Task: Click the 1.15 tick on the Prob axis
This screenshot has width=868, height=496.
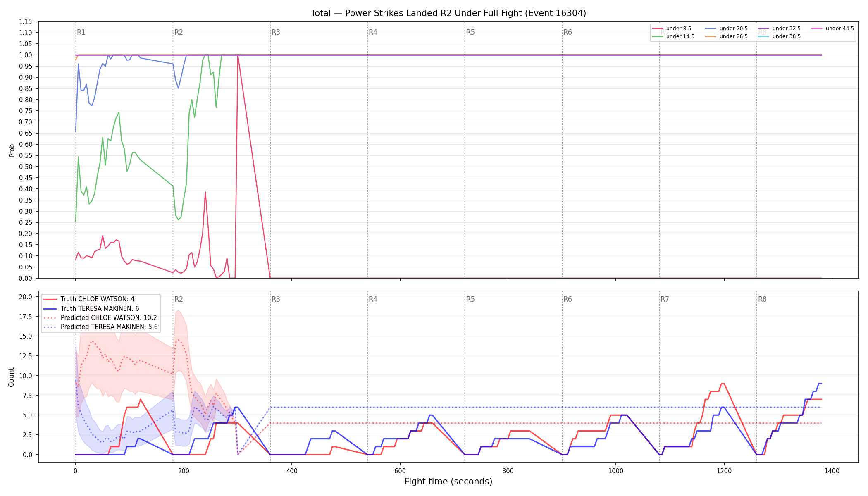Action: 26,21
